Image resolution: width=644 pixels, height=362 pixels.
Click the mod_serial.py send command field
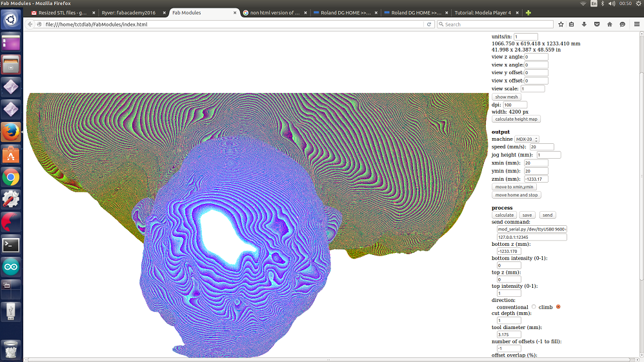532,229
